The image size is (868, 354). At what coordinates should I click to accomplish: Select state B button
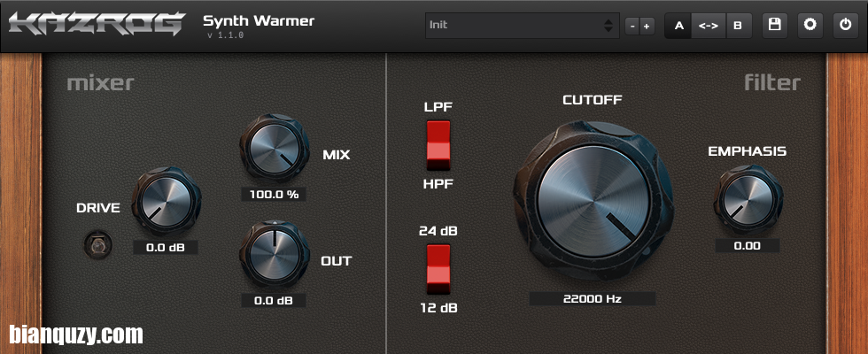coord(737,26)
